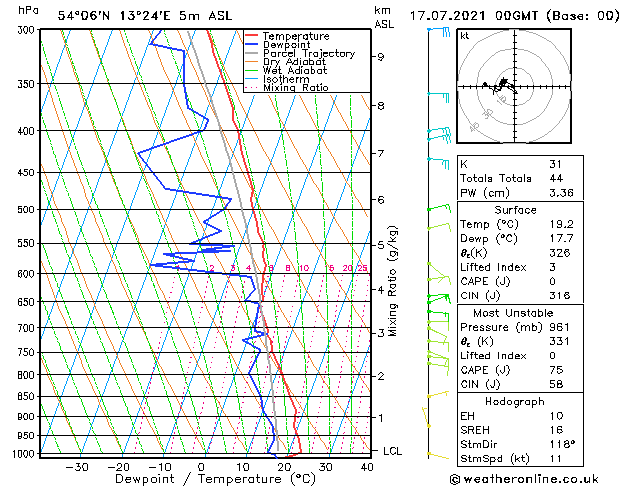
Task: Click the 9 km altitude label
Action: click(x=381, y=57)
